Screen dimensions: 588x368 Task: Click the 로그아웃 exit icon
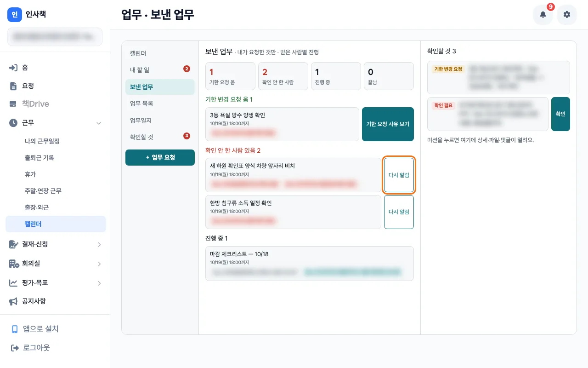point(15,348)
